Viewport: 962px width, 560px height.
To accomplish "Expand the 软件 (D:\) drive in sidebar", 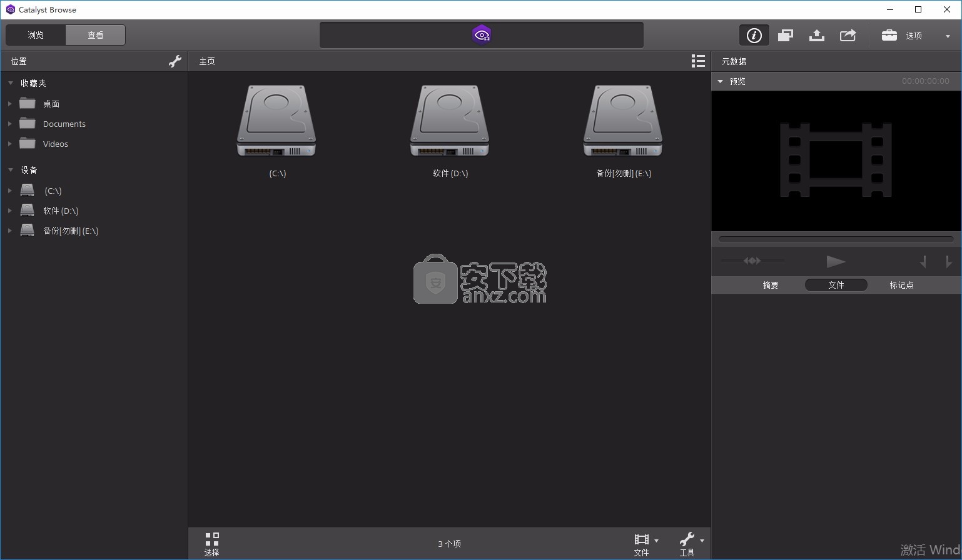I will 9,211.
